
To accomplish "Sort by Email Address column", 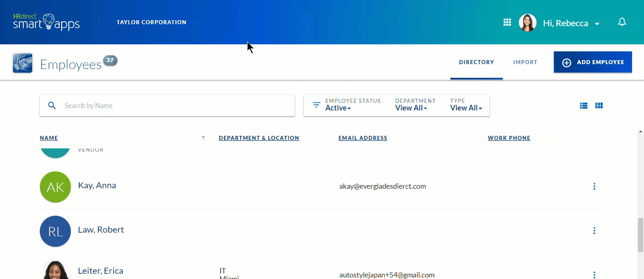I will 363,138.
